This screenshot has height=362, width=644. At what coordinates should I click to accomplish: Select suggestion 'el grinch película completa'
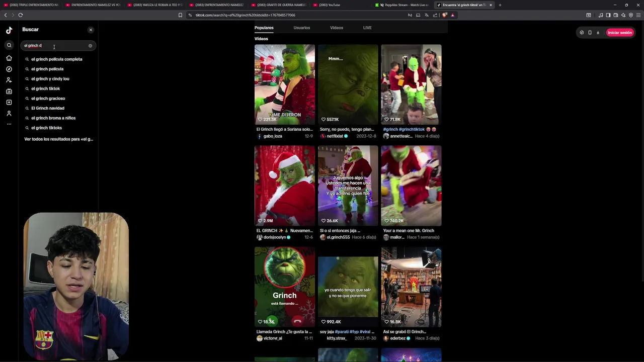(x=56, y=59)
